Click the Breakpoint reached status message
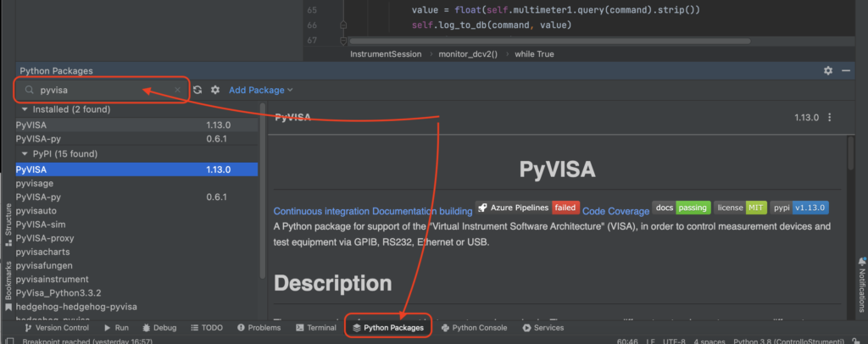 click(87, 341)
